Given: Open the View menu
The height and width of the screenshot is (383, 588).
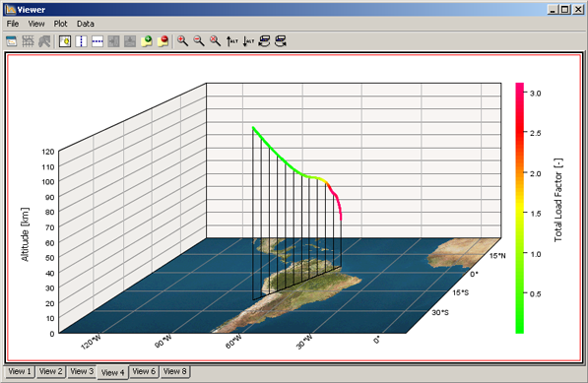Looking at the screenshot, I should tap(36, 24).
